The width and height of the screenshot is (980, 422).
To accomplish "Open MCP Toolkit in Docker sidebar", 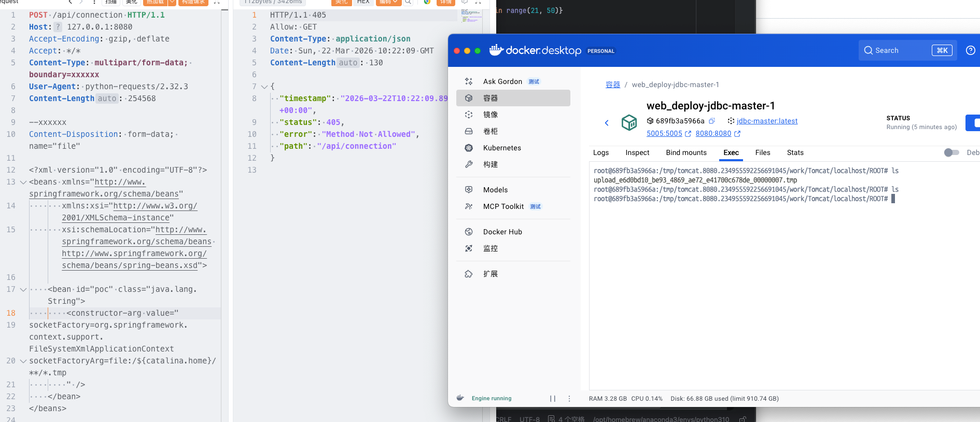I will (x=513, y=206).
